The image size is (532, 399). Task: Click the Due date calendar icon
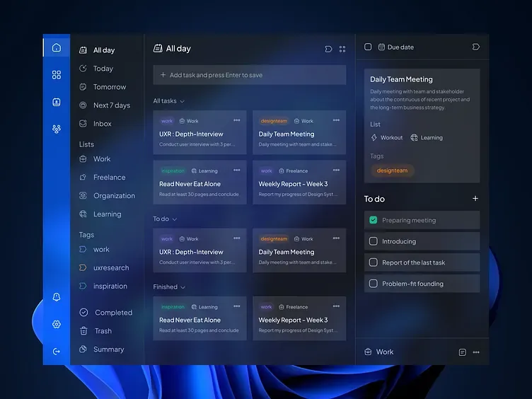[x=381, y=47]
